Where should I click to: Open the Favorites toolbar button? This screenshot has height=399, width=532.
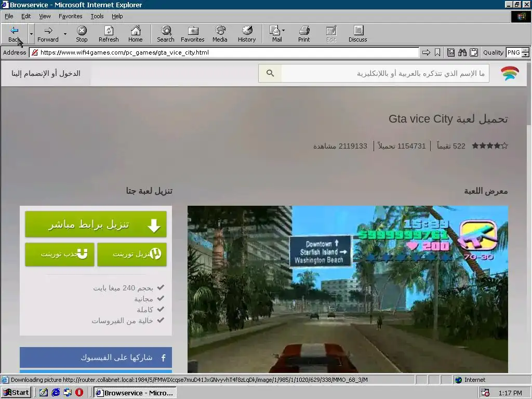[192, 34]
